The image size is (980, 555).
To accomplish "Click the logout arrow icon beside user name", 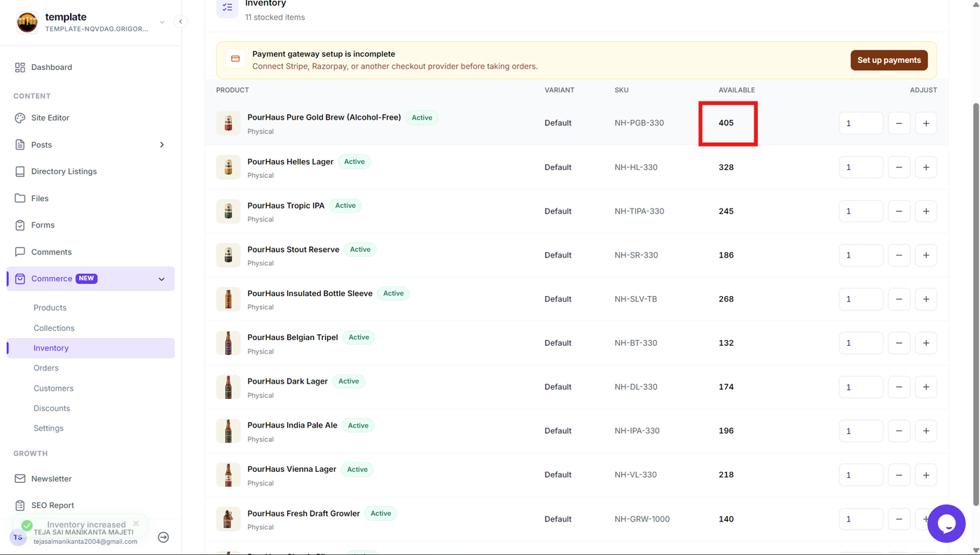I will pyautogui.click(x=163, y=537).
